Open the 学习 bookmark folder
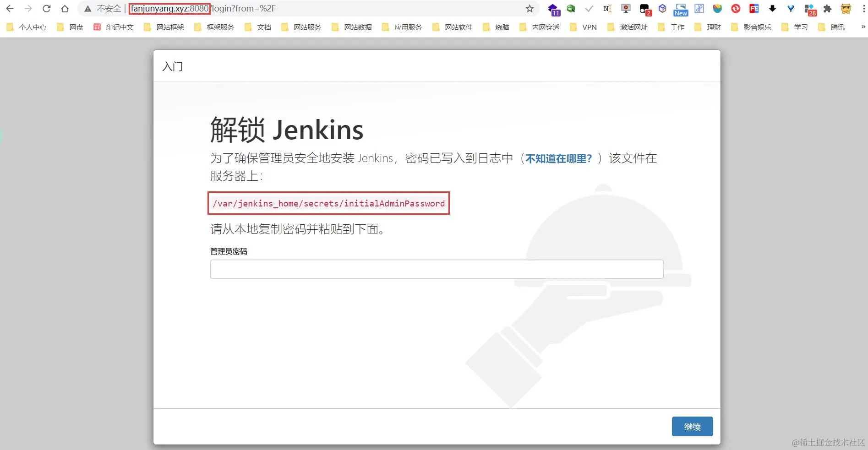This screenshot has width=868, height=450. pos(795,27)
